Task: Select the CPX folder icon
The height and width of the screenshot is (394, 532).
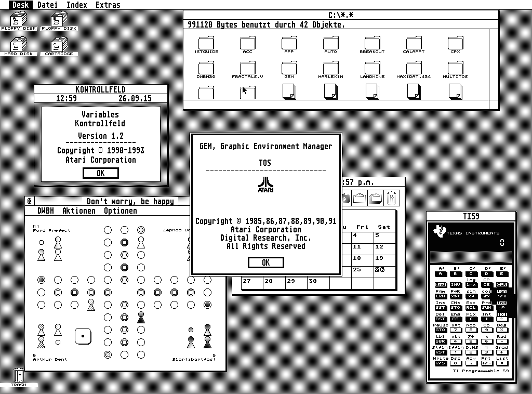Action: pos(455,45)
